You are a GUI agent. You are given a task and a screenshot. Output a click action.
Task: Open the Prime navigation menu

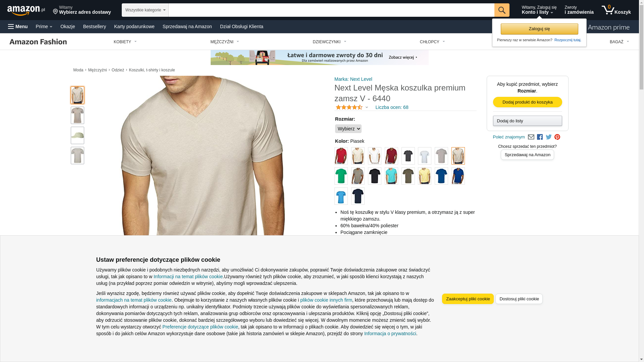pyautogui.click(x=44, y=26)
